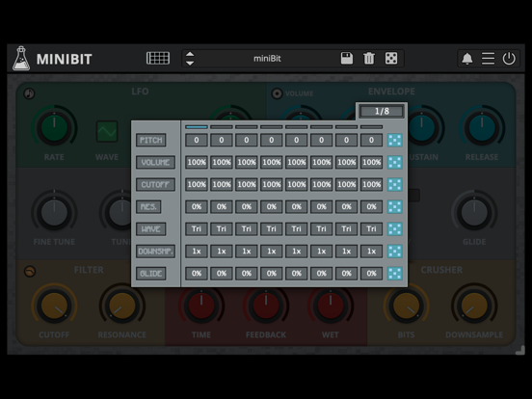This screenshot has width=532, height=399.
Task: Select the eighth step indicator bar
Action: point(371,127)
